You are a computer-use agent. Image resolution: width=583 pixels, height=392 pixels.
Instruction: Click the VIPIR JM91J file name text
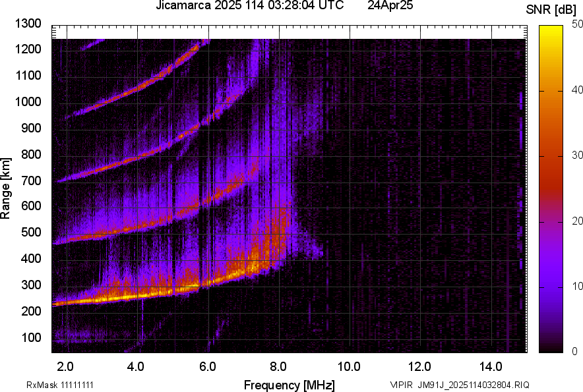click(x=460, y=385)
